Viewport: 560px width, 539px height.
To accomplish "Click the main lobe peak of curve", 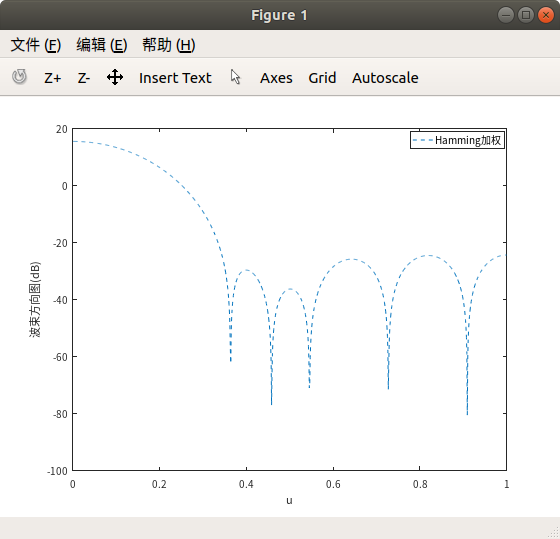I will [74, 141].
